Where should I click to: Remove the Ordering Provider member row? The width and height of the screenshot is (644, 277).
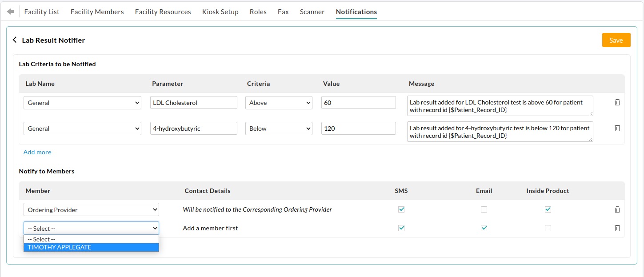pyautogui.click(x=617, y=209)
